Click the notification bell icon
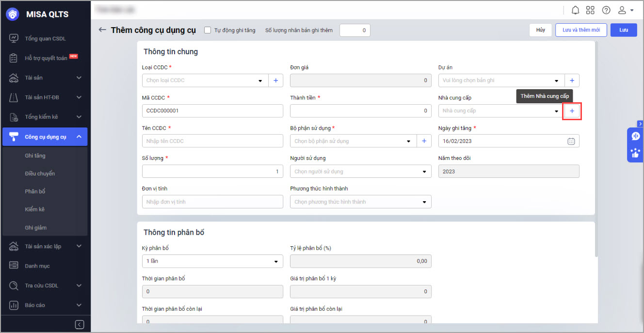The image size is (644, 333). [x=576, y=10]
